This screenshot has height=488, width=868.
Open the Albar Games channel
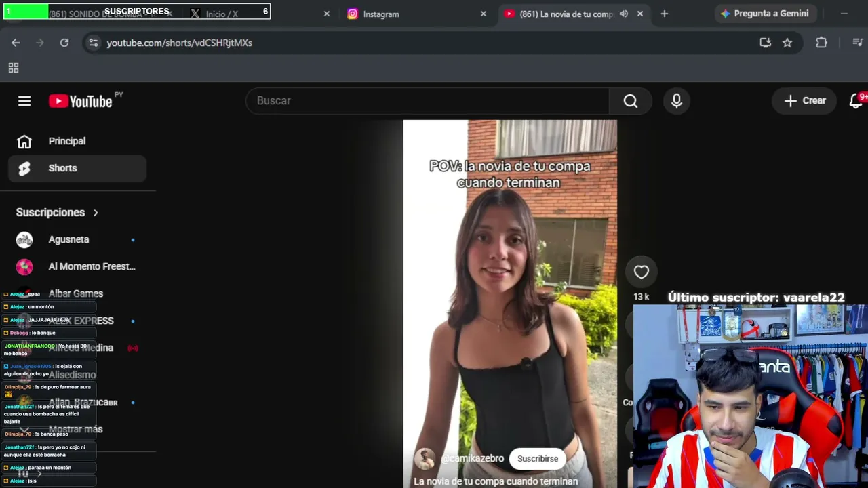(77, 293)
